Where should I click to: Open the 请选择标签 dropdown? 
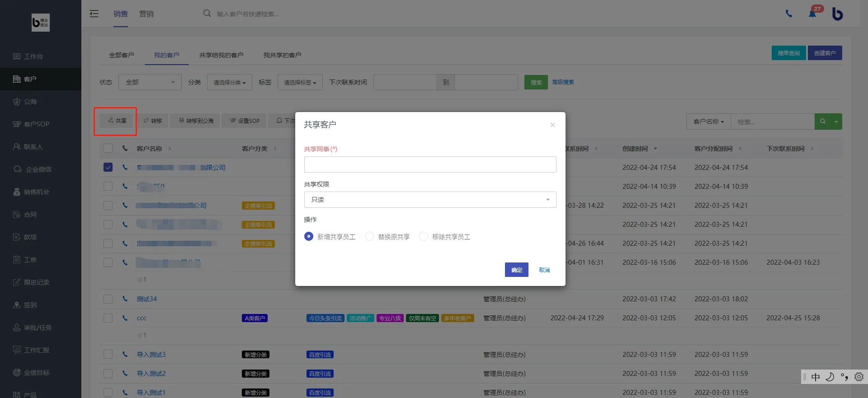click(300, 82)
